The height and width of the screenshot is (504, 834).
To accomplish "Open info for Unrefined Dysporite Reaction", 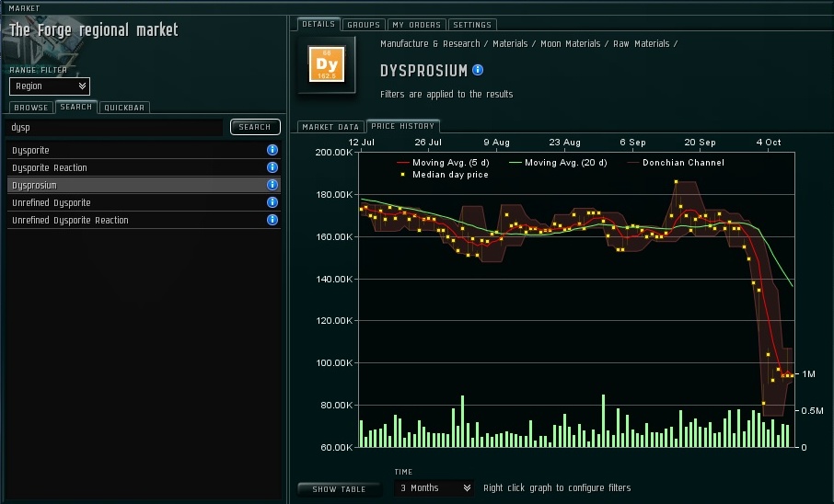I will coord(272,220).
